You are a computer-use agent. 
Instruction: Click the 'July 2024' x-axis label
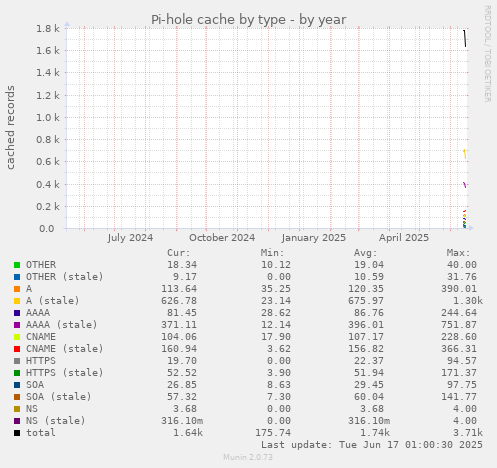click(x=130, y=238)
